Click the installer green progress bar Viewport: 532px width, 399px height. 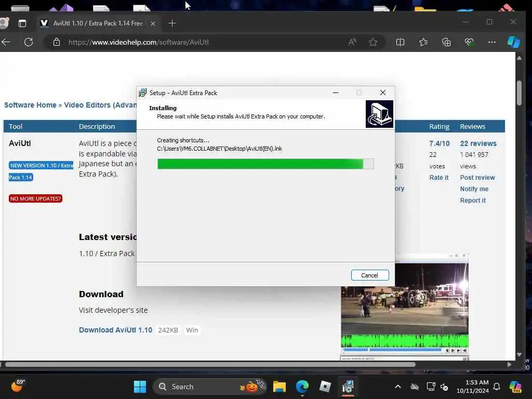click(x=265, y=164)
